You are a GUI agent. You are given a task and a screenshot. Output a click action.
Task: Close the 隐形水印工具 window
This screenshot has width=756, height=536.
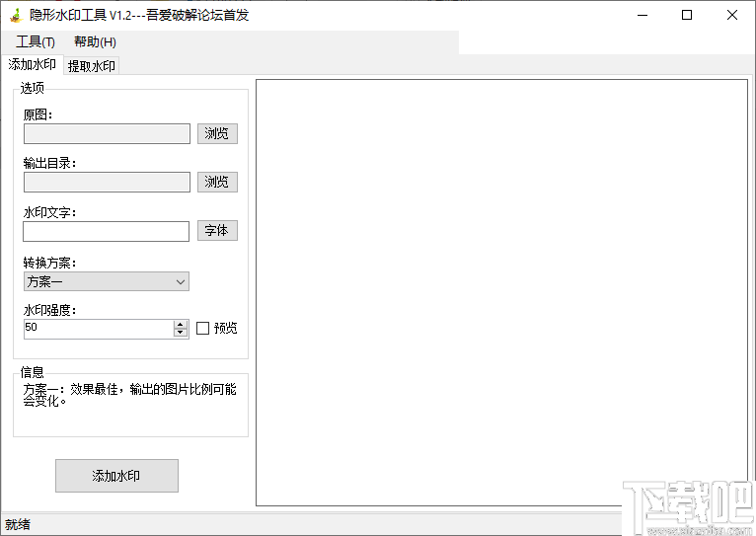coord(732,15)
